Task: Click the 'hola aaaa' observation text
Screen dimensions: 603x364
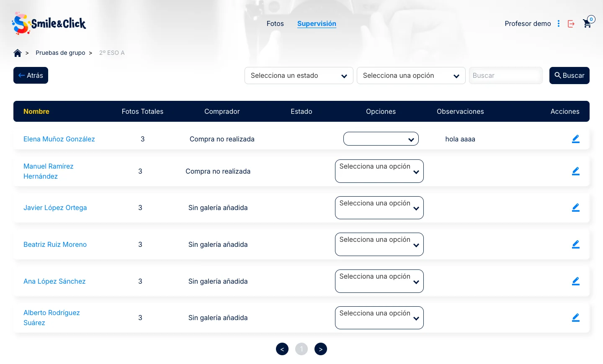Action: (x=460, y=139)
